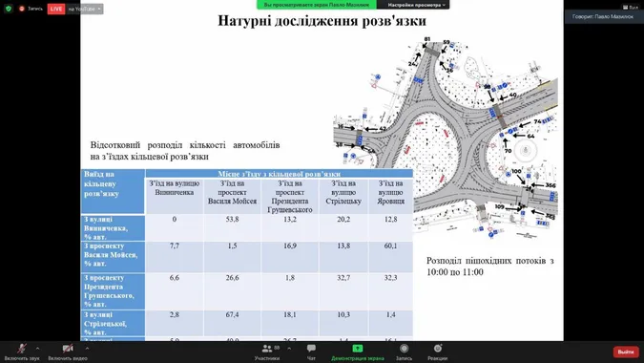The height and width of the screenshot is (363, 644).
Task: Click the 'Говорит: Павло Мазилюк' speaker label
Action: (603, 16)
